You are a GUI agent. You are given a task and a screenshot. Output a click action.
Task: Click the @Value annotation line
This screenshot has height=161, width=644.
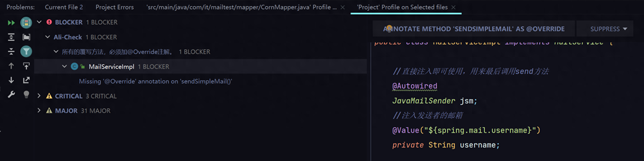click(466, 130)
